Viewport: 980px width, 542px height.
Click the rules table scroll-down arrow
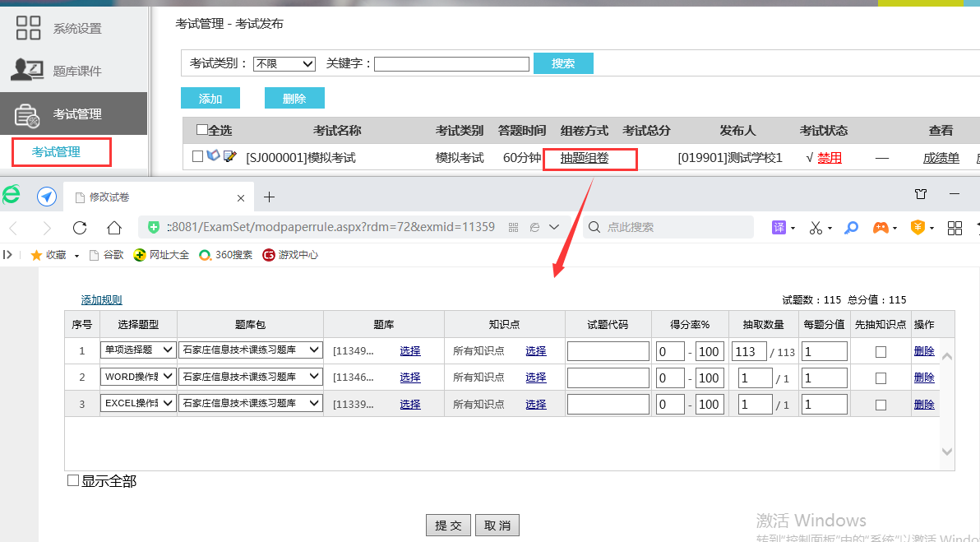pos(947,452)
